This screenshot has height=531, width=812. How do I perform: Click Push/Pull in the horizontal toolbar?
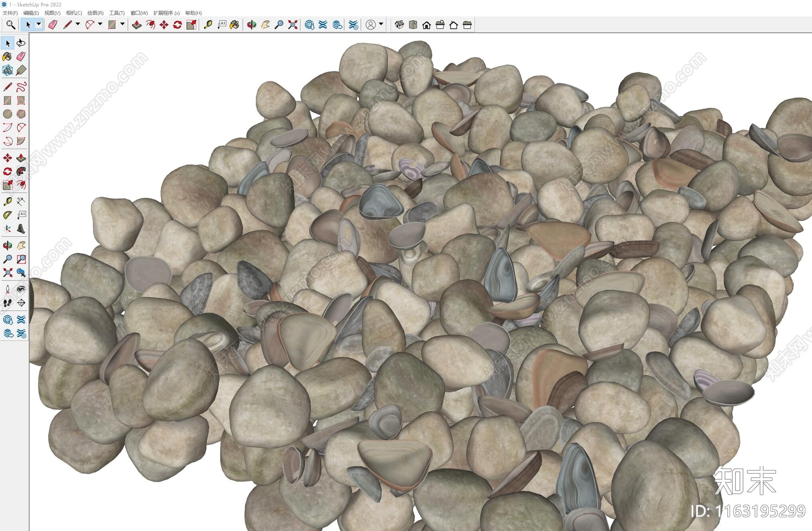coord(137,24)
